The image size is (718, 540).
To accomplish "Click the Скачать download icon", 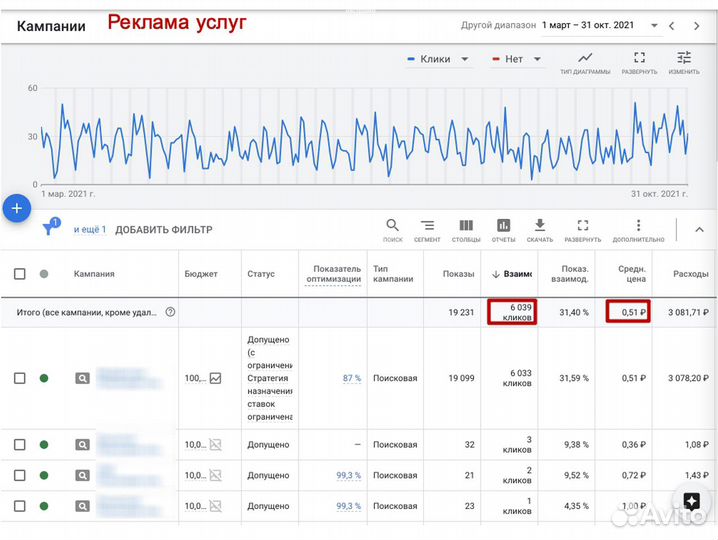I will point(539,225).
